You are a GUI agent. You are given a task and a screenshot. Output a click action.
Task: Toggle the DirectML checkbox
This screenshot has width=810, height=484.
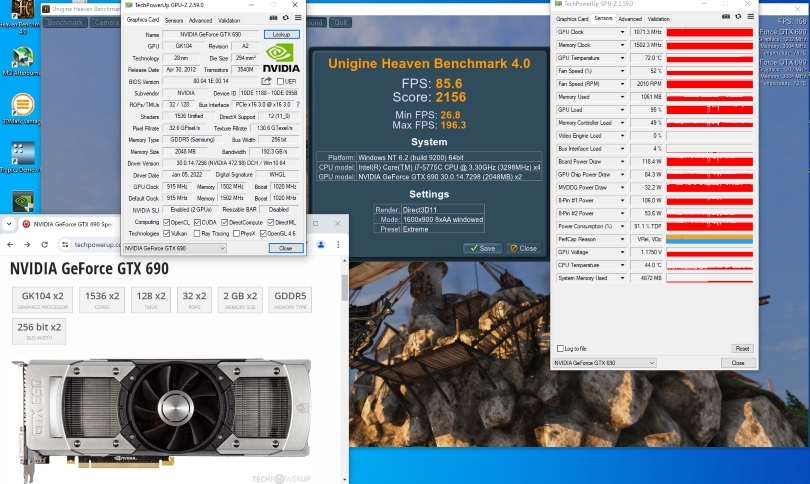pos(271,222)
